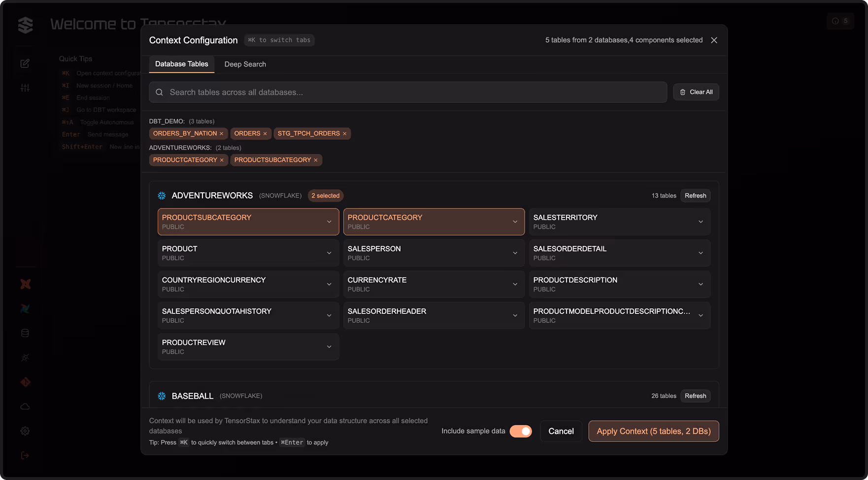Click the ADVENTUREWORKS snowflake icon
The width and height of the screenshot is (868, 480).
click(162, 196)
